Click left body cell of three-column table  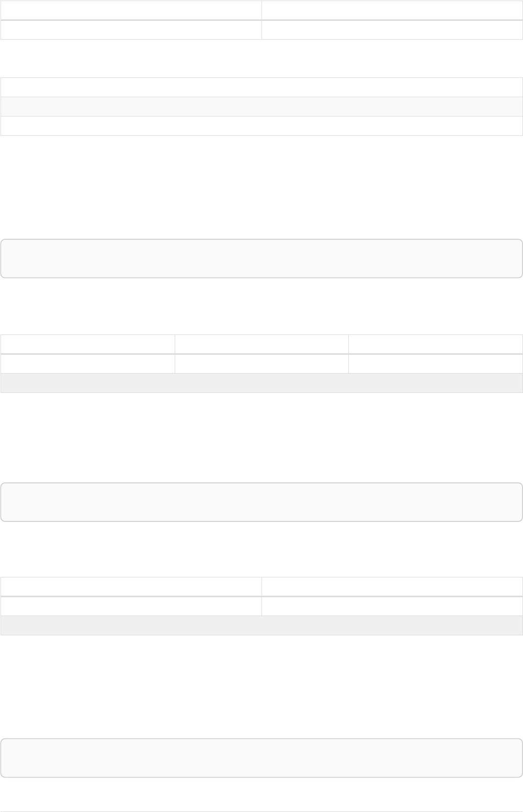(87, 364)
